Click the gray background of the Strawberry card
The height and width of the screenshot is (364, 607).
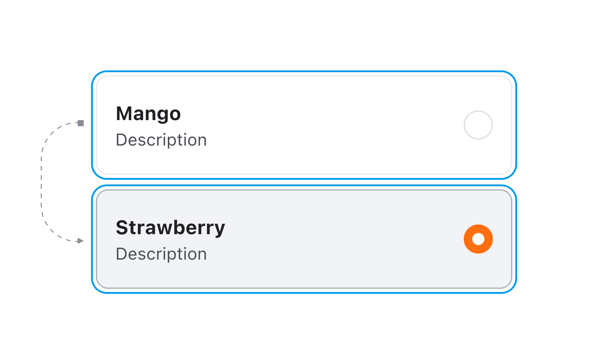coord(334,267)
